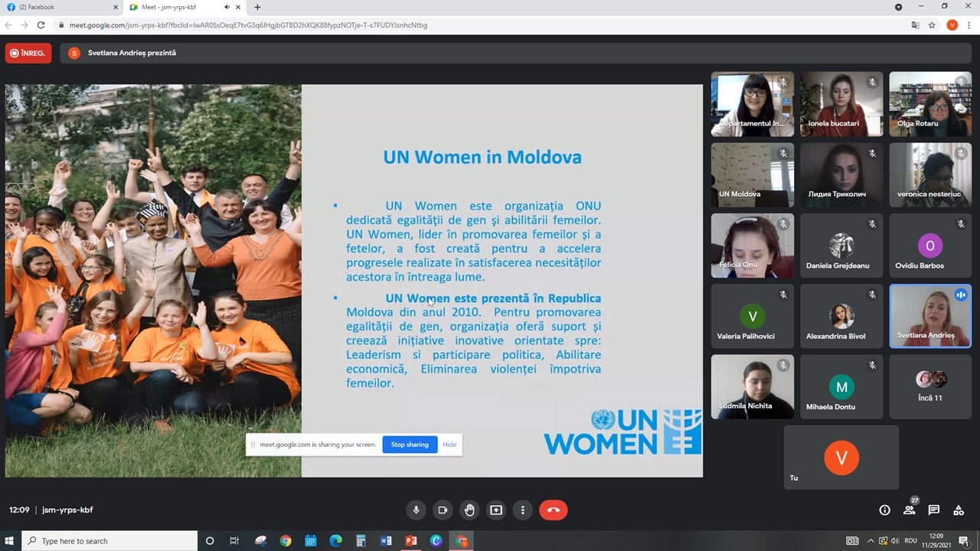
Task: Click the translate page icon
Action: (x=915, y=25)
